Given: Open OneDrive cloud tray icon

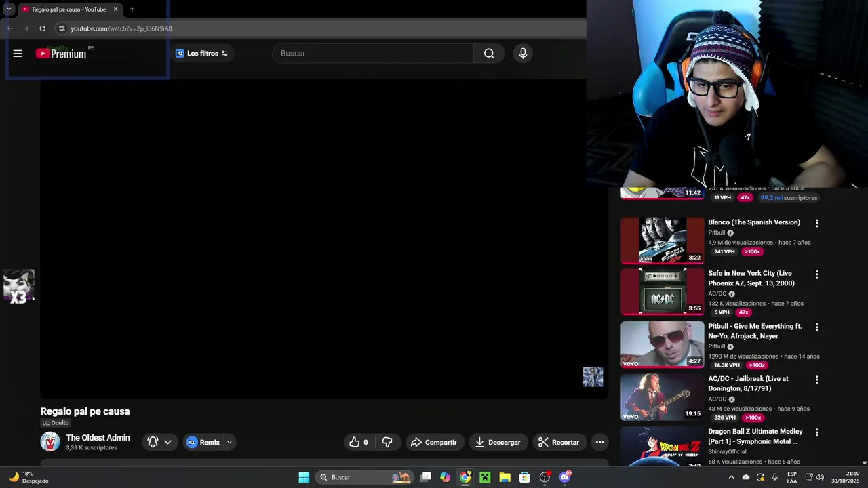Looking at the screenshot, I should point(746,477).
